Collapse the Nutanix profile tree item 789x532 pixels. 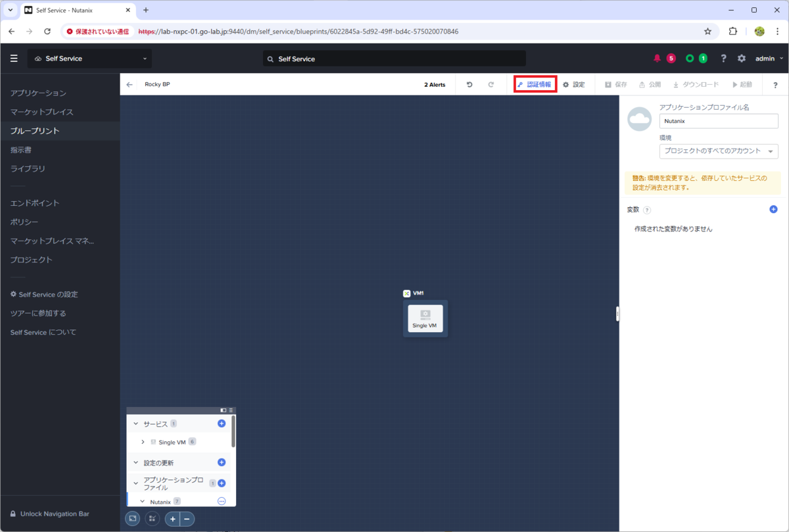coord(142,502)
